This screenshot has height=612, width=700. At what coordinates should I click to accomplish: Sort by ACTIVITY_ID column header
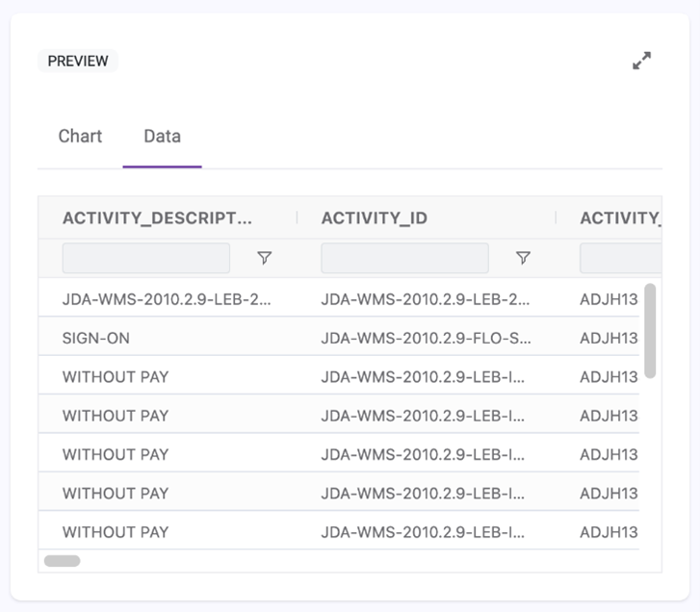[375, 218]
